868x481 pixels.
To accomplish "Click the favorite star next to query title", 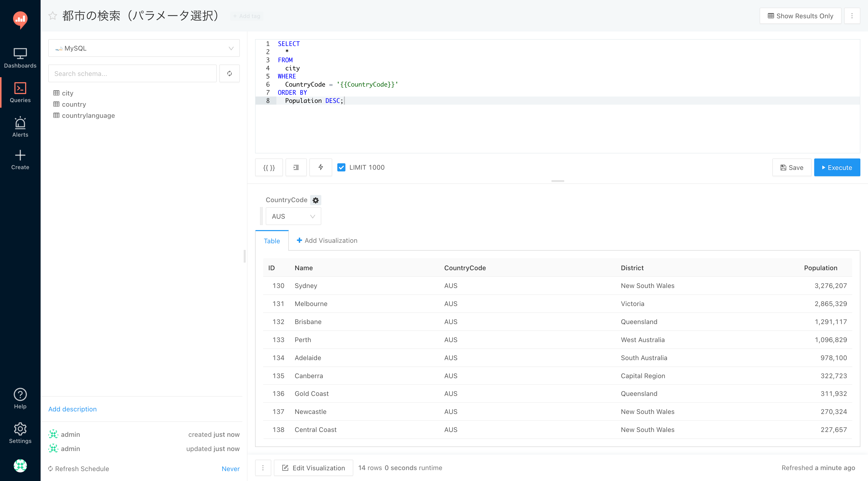I will click(53, 16).
